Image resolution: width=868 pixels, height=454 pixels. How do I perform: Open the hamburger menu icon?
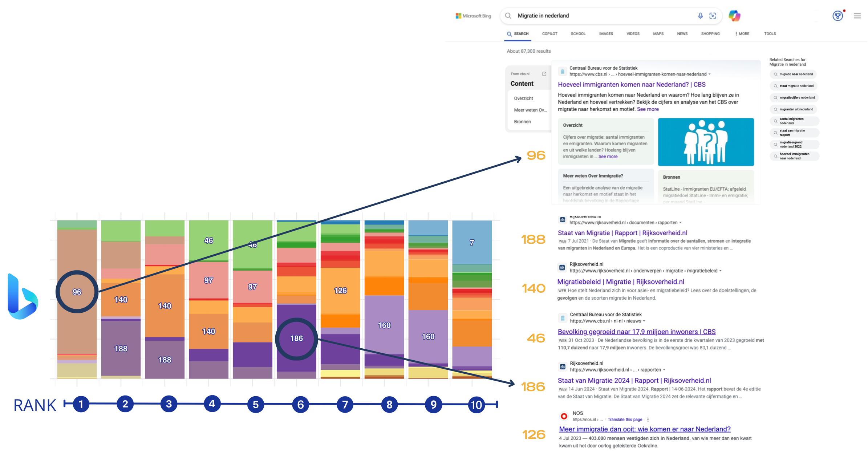857,16
